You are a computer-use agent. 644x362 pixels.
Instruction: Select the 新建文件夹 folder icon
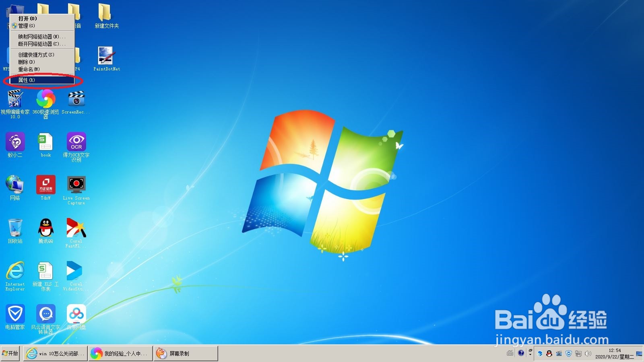coord(106,15)
